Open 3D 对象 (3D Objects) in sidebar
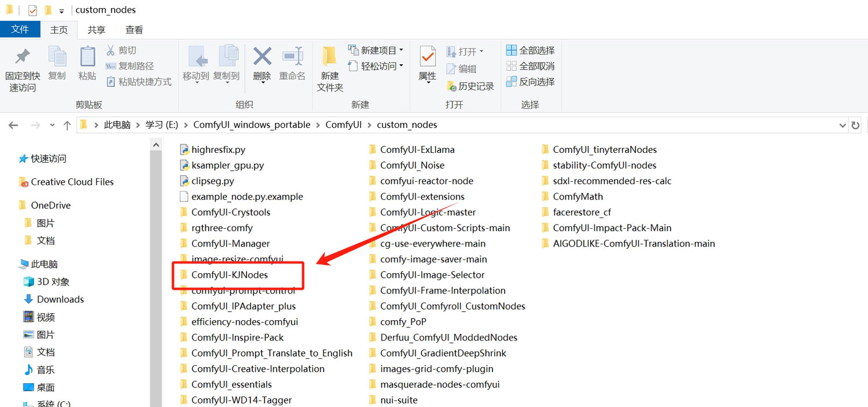The width and height of the screenshot is (868, 407). tap(47, 282)
